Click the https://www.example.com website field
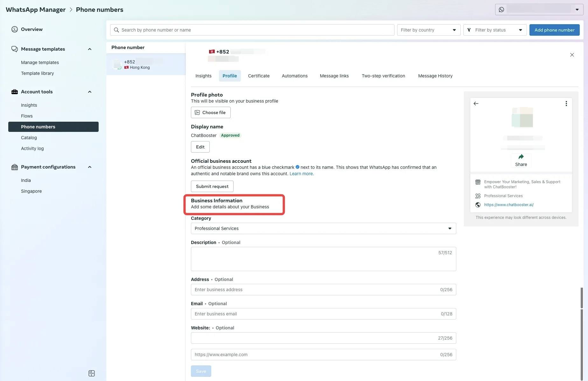 point(323,355)
